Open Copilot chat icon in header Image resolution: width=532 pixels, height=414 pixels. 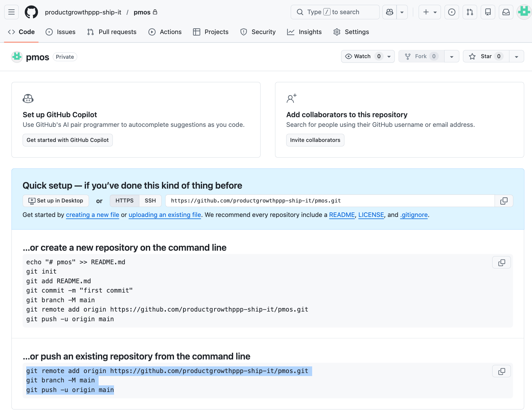390,12
